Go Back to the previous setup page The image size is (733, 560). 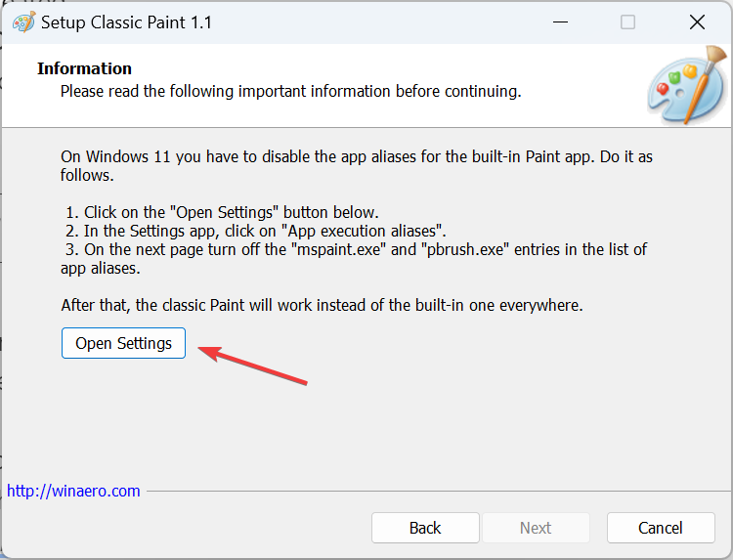425,528
